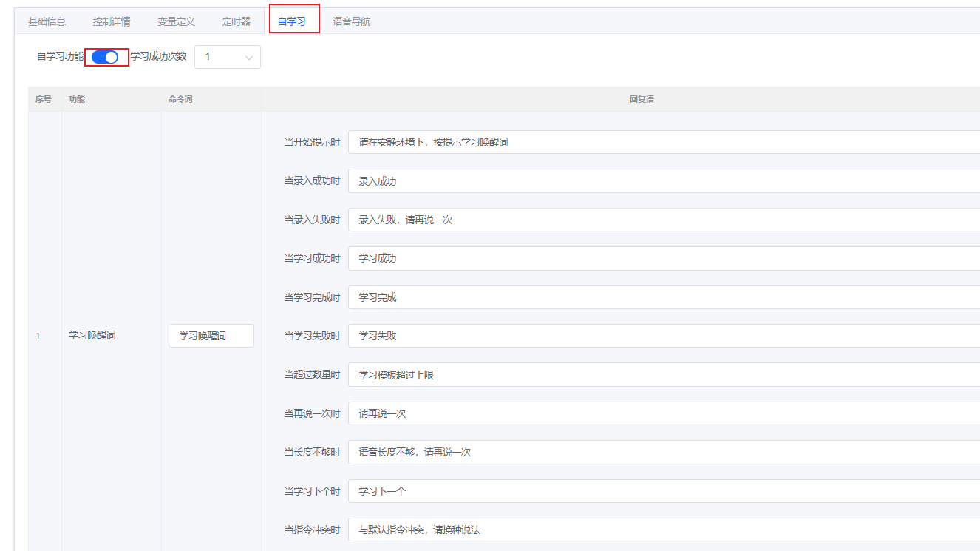This screenshot has height=551, width=980.
Task: Edit the 当开始提示时 reply text
Action: tap(517, 141)
